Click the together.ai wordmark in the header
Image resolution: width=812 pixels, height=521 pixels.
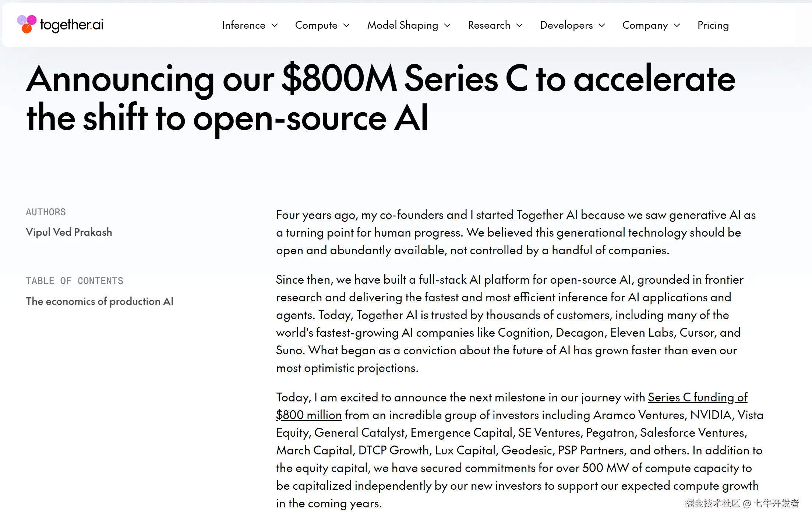tap(72, 25)
